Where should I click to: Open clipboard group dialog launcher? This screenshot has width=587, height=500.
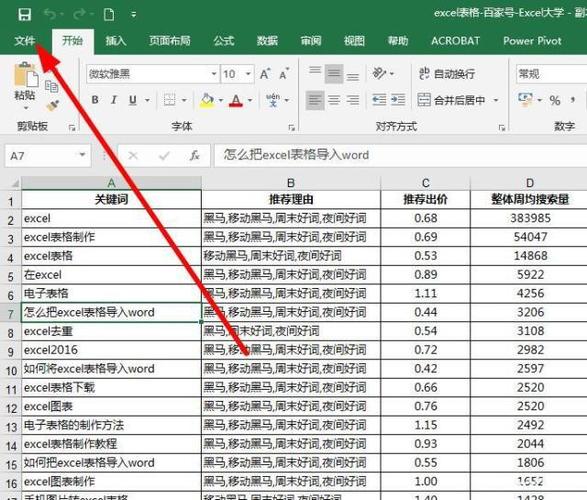[72, 128]
